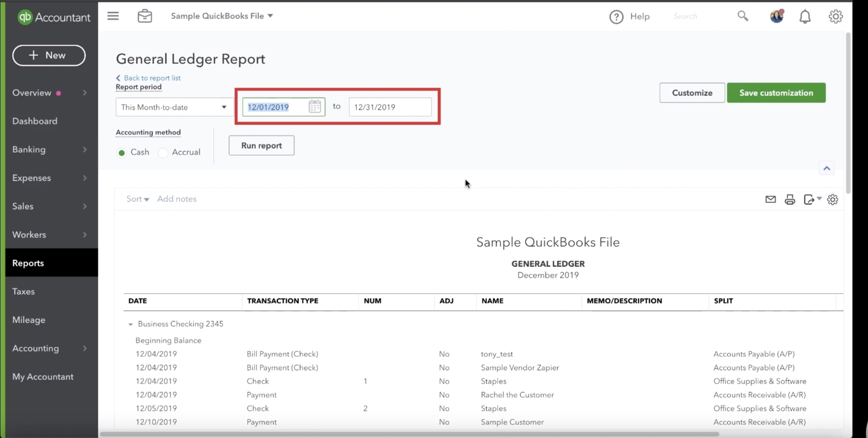Open the accountant toolbox briefcase icon
This screenshot has height=438, width=868.
tap(145, 16)
